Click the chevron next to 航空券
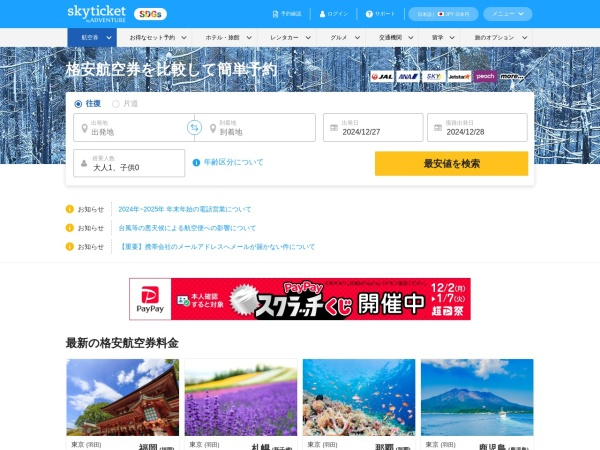Image resolution: width=600 pixels, height=450 pixels. click(x=109, y=38)
